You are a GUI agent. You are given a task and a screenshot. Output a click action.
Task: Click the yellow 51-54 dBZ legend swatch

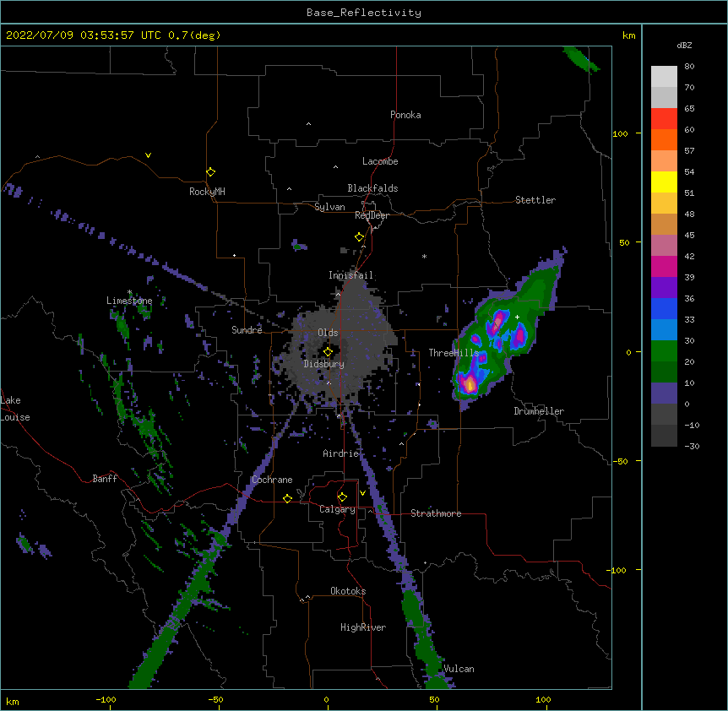coord(664,182)
